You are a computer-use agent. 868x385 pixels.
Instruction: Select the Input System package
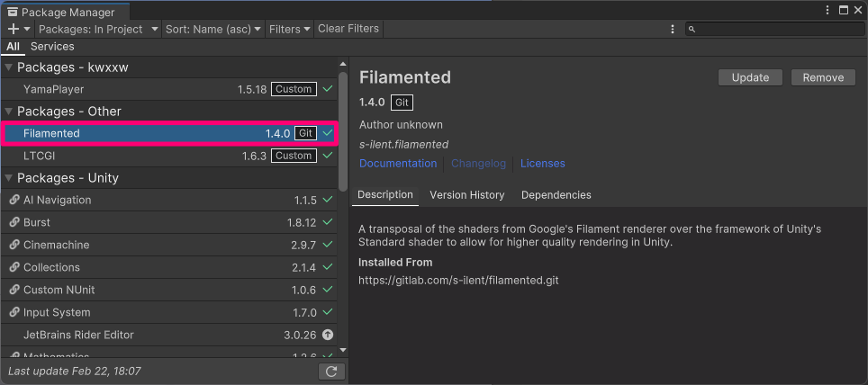click(x=169, y=312)
